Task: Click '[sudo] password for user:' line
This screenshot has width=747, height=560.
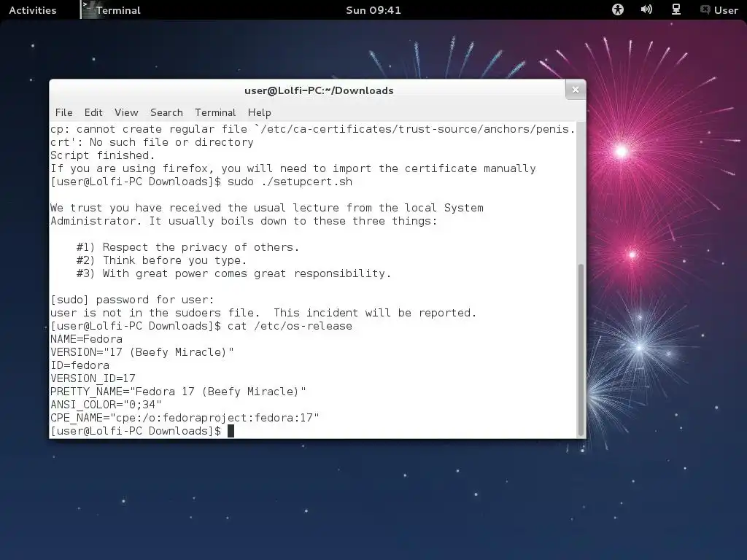Action: pos(133,300)
